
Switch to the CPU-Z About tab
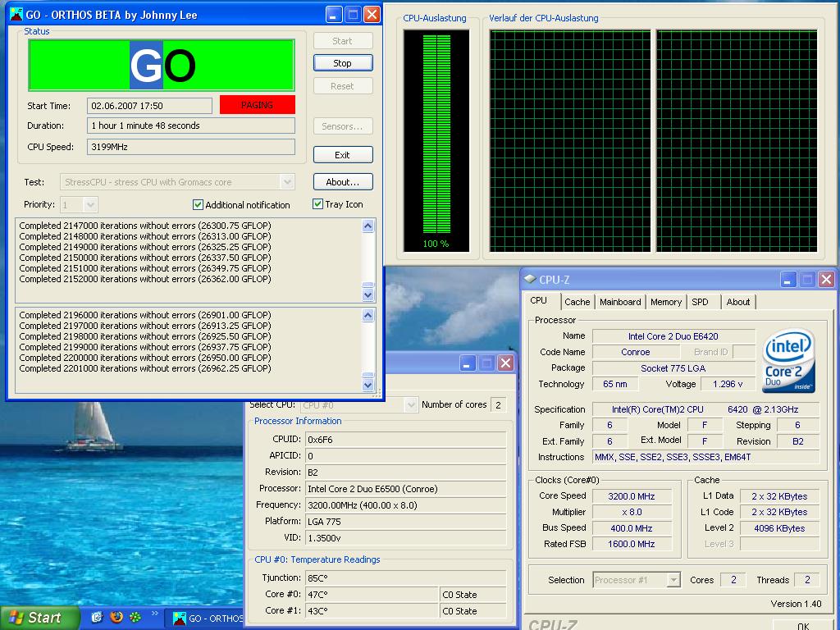(x=737, y=302)
